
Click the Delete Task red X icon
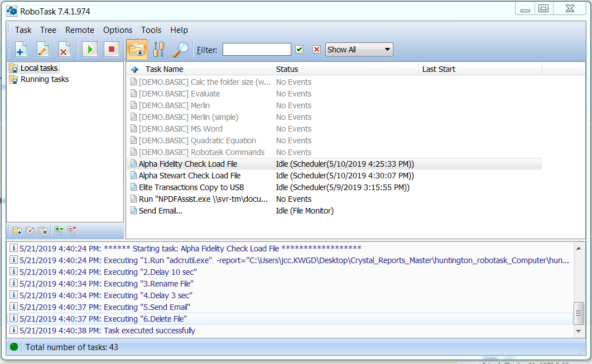[64, 50]
